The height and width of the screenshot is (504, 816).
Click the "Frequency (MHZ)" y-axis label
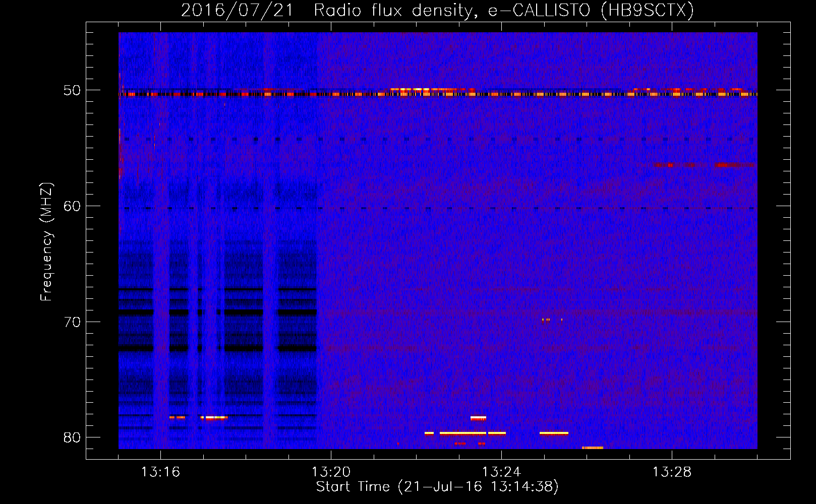46,242
